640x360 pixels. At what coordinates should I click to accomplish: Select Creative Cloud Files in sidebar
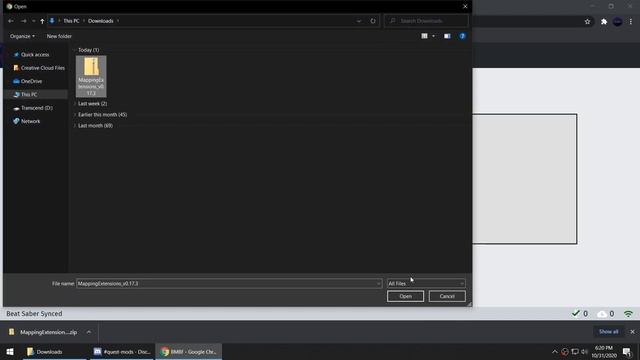click(x=39, y=68)
